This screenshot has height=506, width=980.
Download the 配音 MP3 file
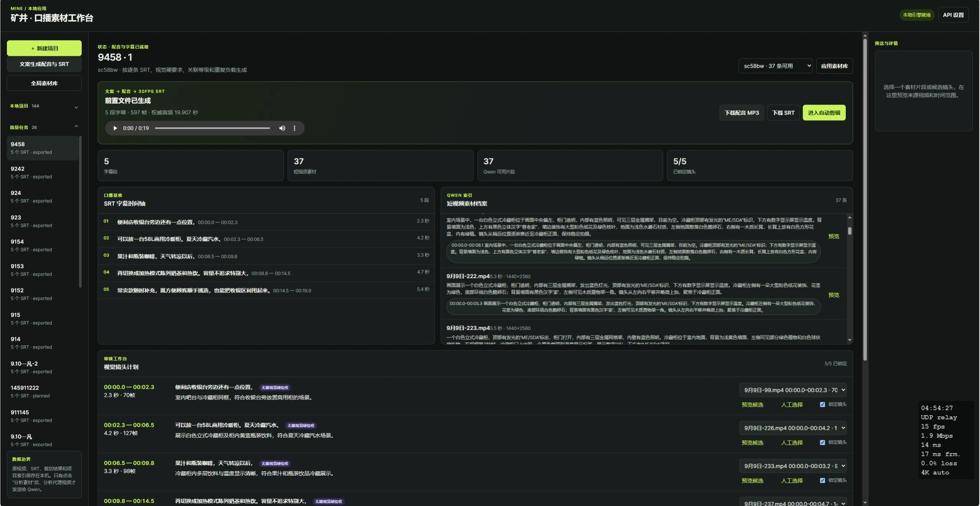point(742,113)
